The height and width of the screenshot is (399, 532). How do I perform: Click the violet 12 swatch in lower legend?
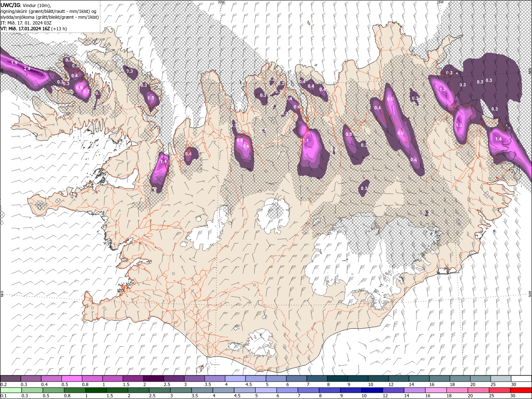(x=393, y=390)
